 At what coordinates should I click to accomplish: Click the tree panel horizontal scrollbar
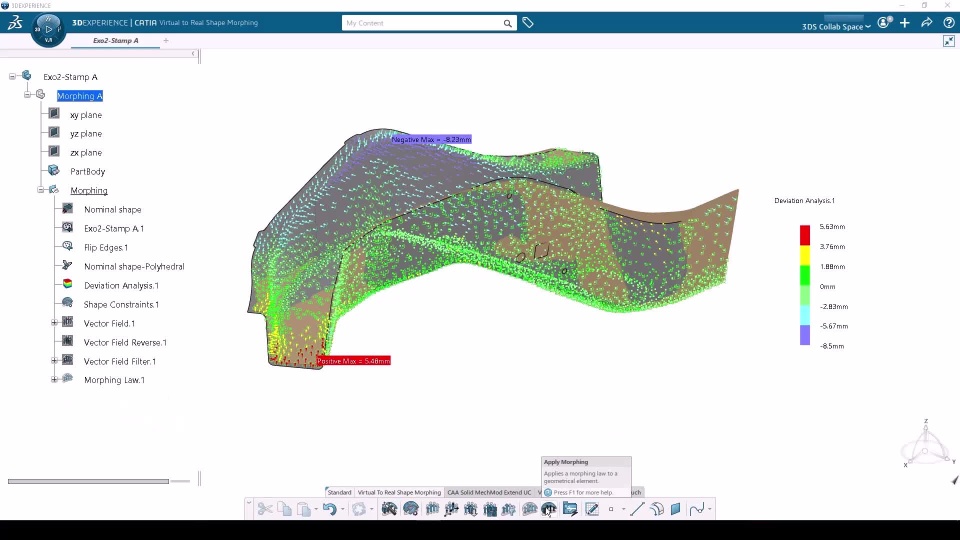coord(88,481)
